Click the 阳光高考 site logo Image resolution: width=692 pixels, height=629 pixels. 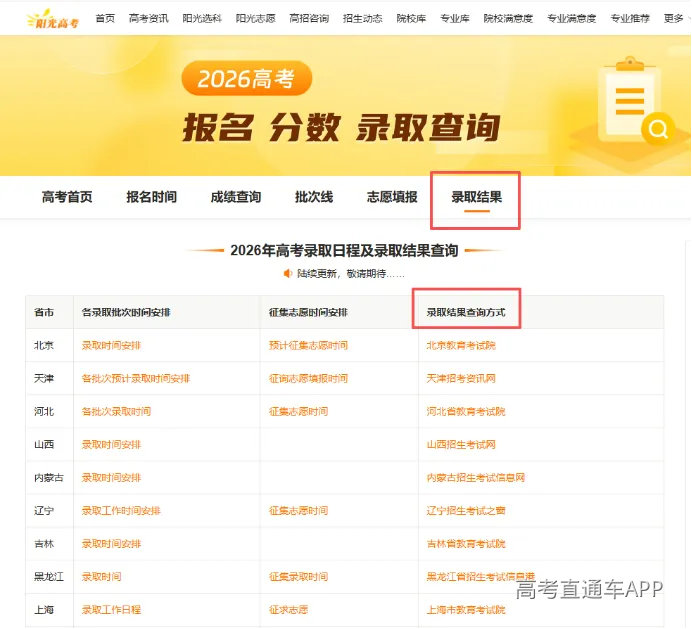pos(53,19)
